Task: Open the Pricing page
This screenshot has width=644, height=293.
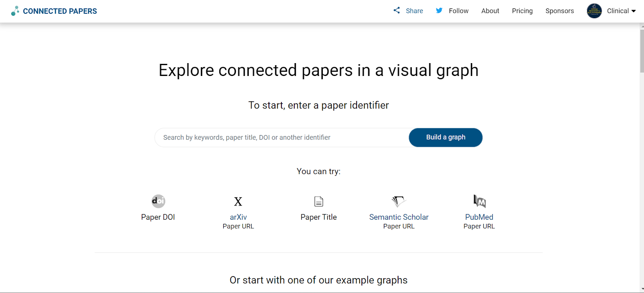Action: pos(522,11)
